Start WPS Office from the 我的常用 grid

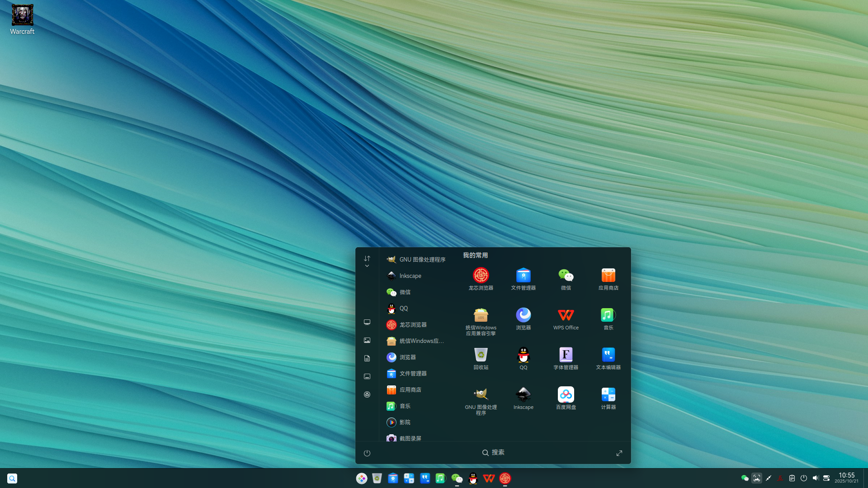566,319
